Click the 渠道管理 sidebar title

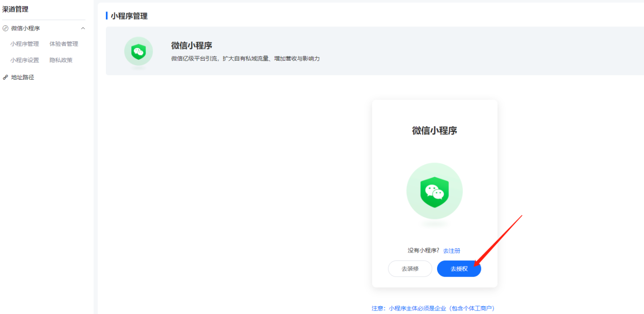(x=15, y=9)
